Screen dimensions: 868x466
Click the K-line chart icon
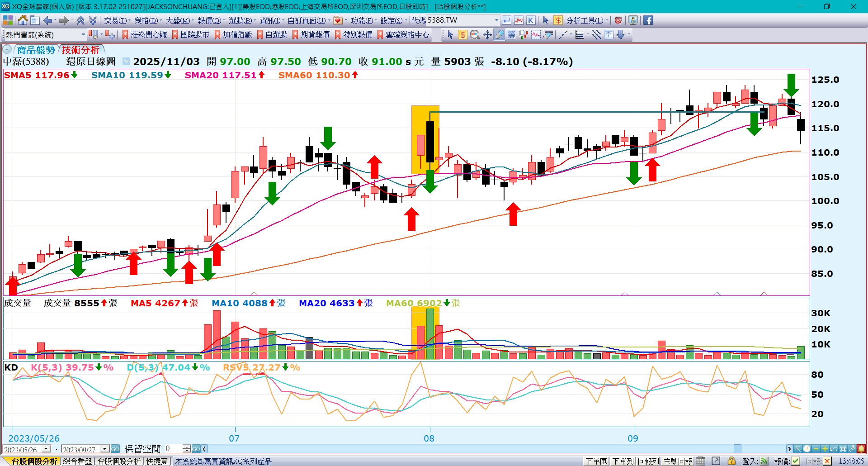(531, 20)
